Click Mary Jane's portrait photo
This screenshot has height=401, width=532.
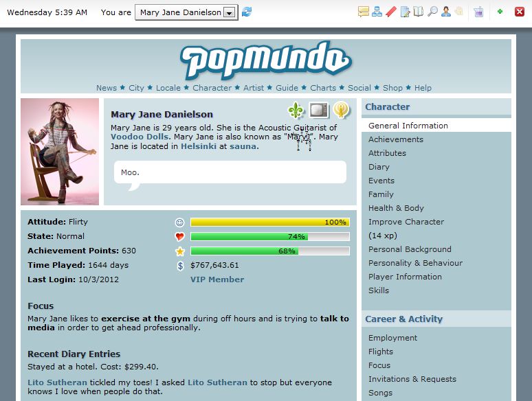[x=60, y=152]
